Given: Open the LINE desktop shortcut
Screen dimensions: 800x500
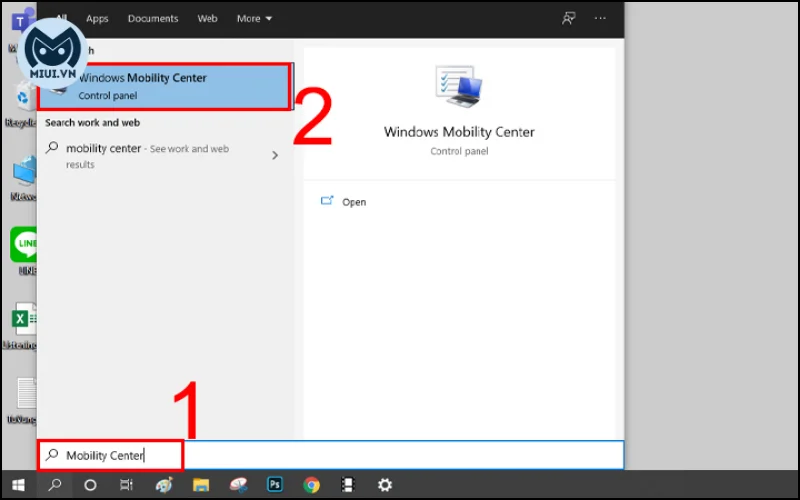Looking at the screenshot, I should pyautogui.click(x=23, y=244).
